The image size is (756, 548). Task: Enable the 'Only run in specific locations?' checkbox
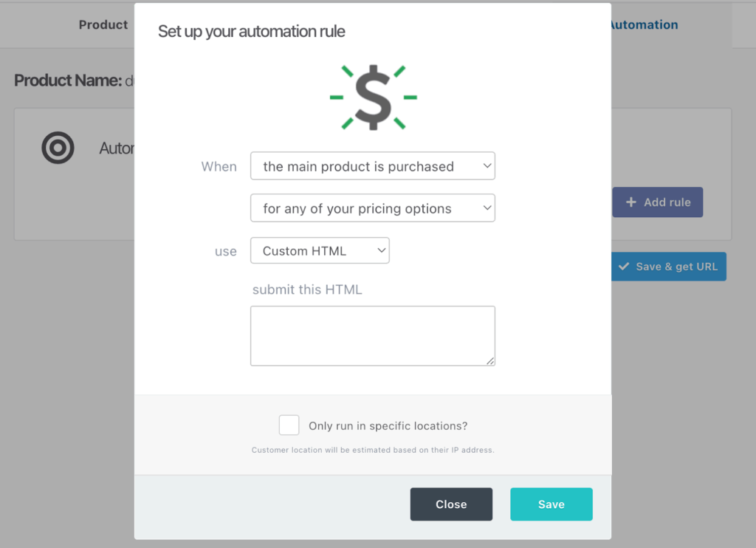pos(289,425)
